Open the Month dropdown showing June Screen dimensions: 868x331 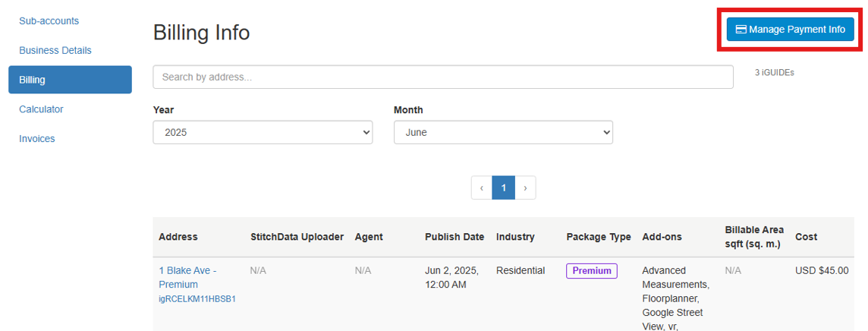click(x=503, y=132)
